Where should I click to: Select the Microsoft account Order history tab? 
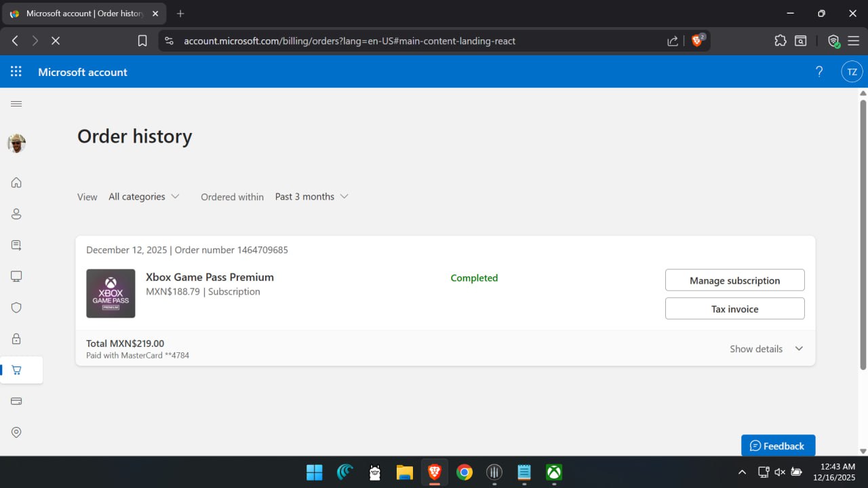85,14
